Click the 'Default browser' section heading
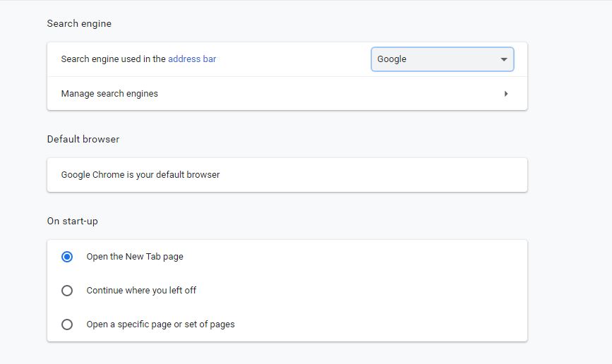 point(83,139)
